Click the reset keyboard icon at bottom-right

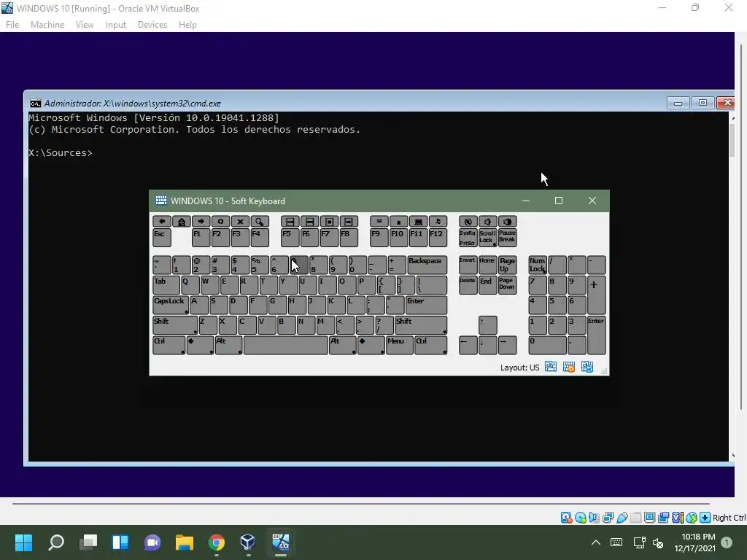[x=587, y=367]
